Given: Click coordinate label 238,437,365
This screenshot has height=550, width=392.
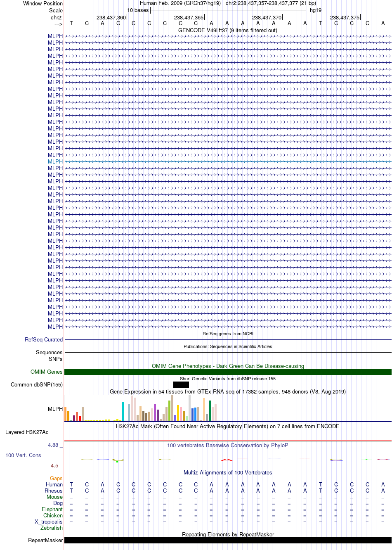Looking at the screenshot, I should (x=189, y=18).
